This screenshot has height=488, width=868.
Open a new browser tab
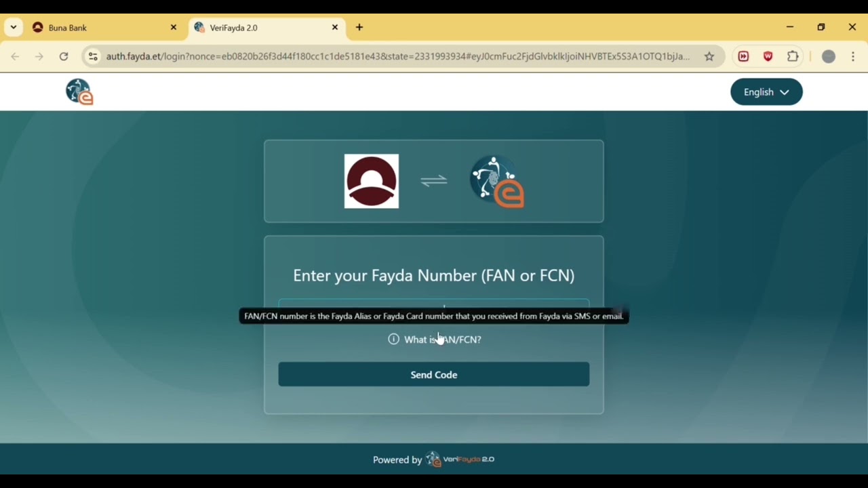click(x=359, y=28)
